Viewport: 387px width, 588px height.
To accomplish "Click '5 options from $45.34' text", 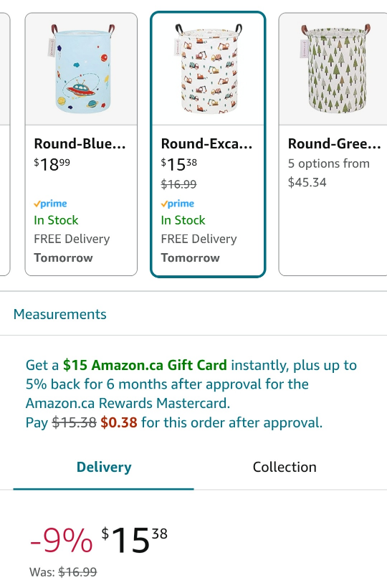I will tap(328, 173).
